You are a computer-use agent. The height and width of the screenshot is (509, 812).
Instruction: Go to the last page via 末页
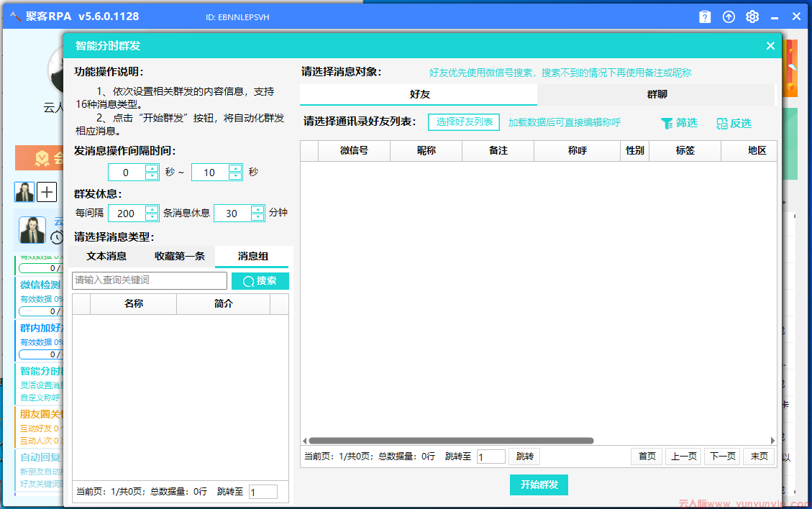(x=759, y=456)
